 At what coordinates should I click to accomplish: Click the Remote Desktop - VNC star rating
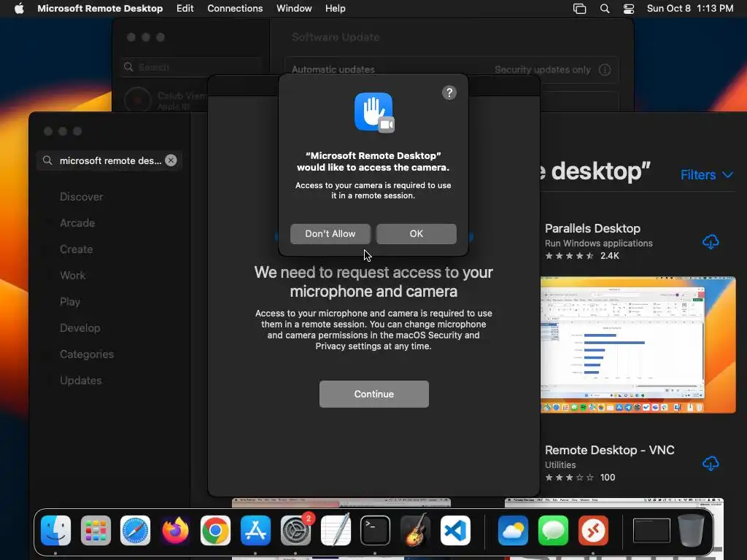[x=569, y=477]
